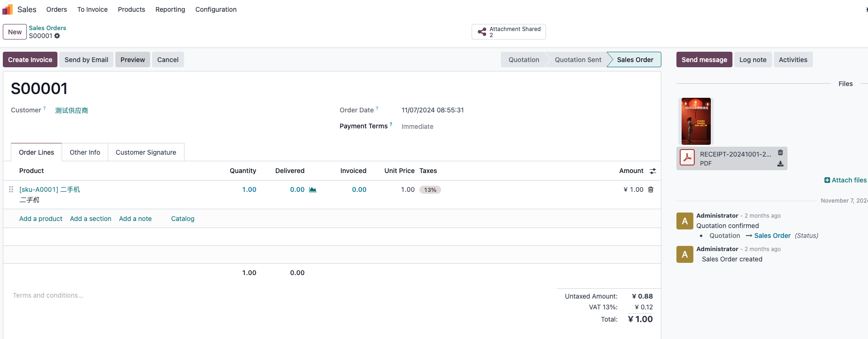
Task: Select the Sales Order status stage
Action: click(x=635, y=60)
